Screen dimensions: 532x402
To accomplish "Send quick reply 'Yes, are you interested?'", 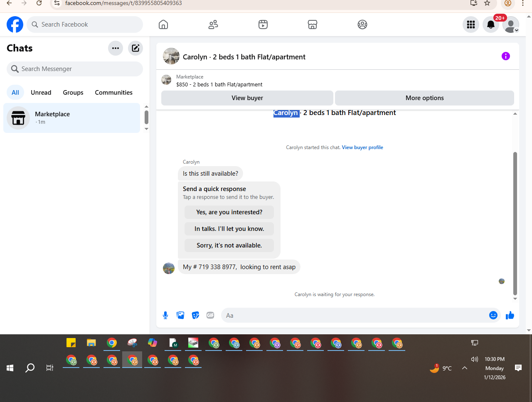I will (229, 212).
